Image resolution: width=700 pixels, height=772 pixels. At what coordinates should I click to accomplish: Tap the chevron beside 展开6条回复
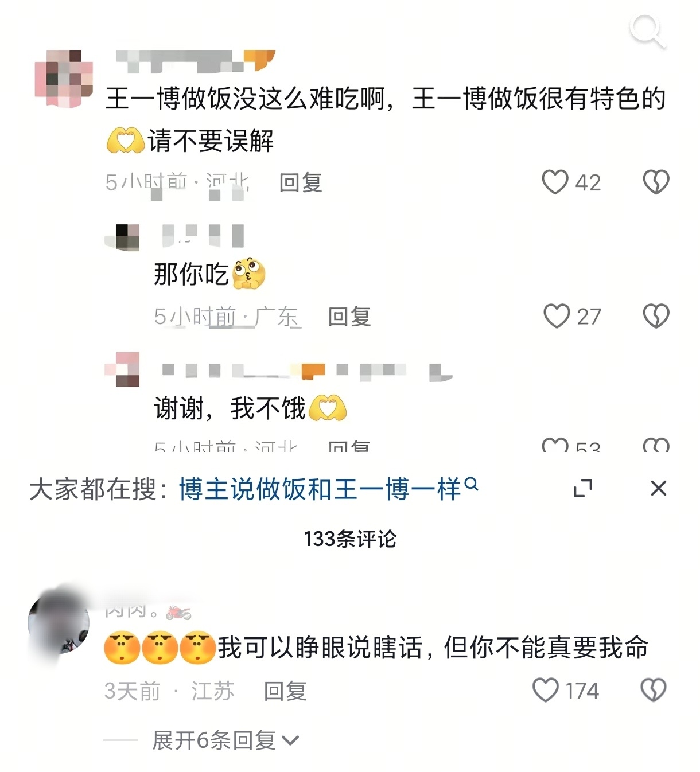pos(290,741)
